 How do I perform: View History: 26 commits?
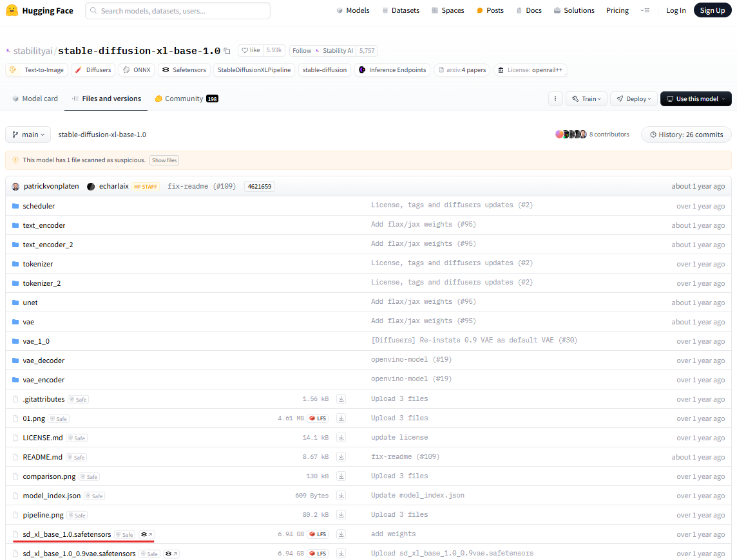pos(686,135)
